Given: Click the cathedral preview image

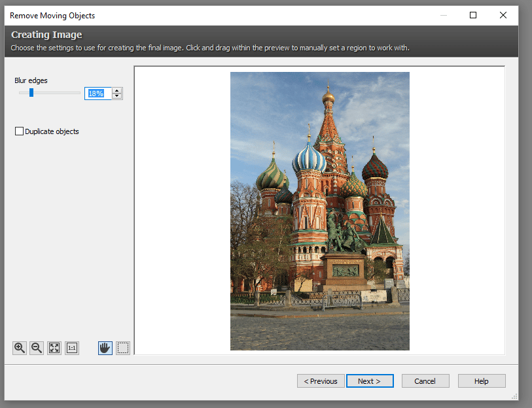Looking at the screenshot, I should tap(320, 211).
